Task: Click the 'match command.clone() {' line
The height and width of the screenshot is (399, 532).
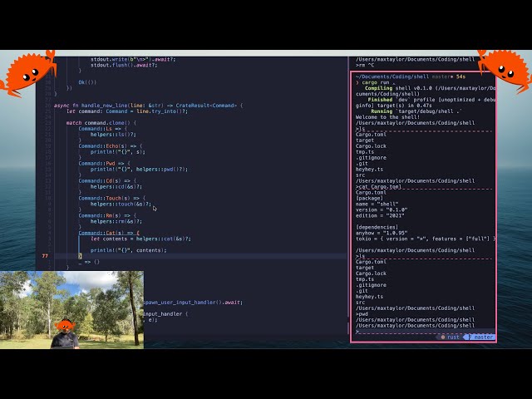Action: pos(101,123)
